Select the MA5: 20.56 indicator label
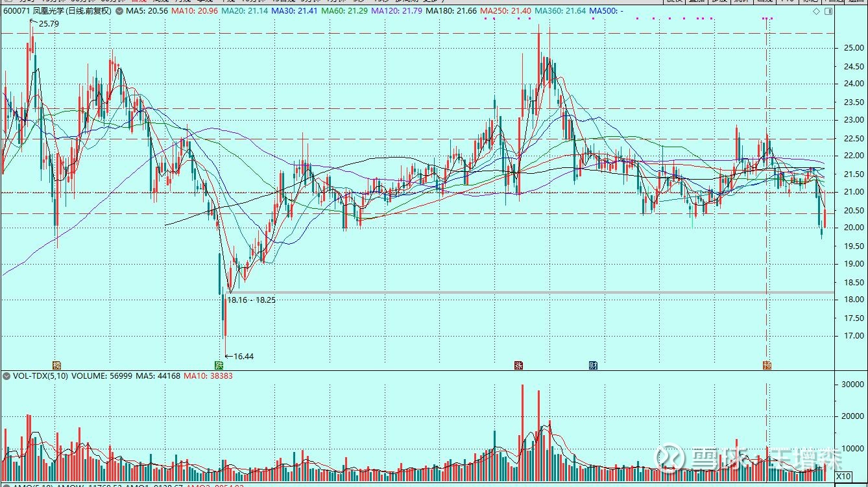This screenshot has width=868, height=487. [147, 12]
